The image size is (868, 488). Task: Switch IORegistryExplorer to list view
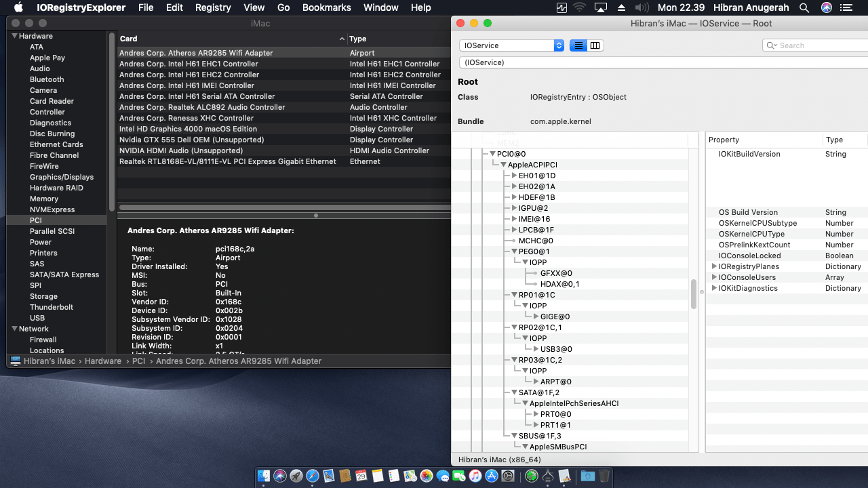point(578,45)
